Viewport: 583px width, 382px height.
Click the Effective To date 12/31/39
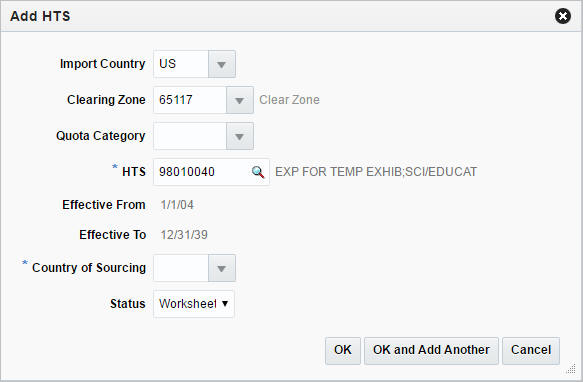click(184, 235)
